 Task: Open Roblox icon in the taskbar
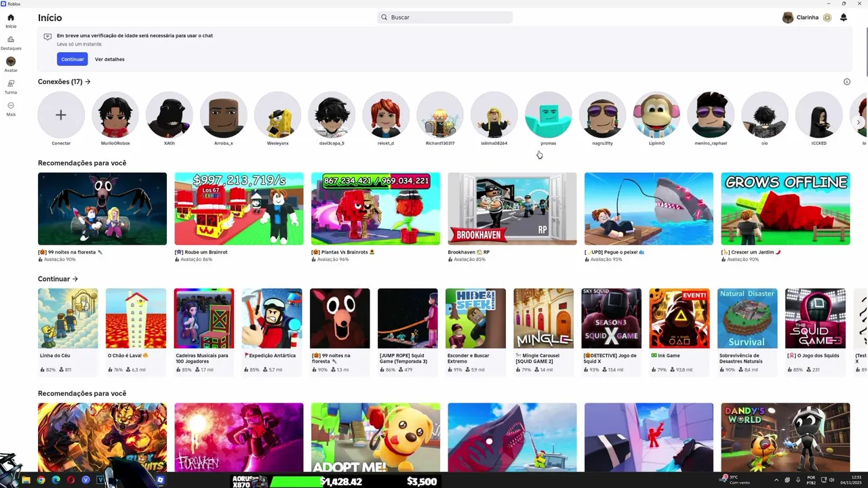161,480
